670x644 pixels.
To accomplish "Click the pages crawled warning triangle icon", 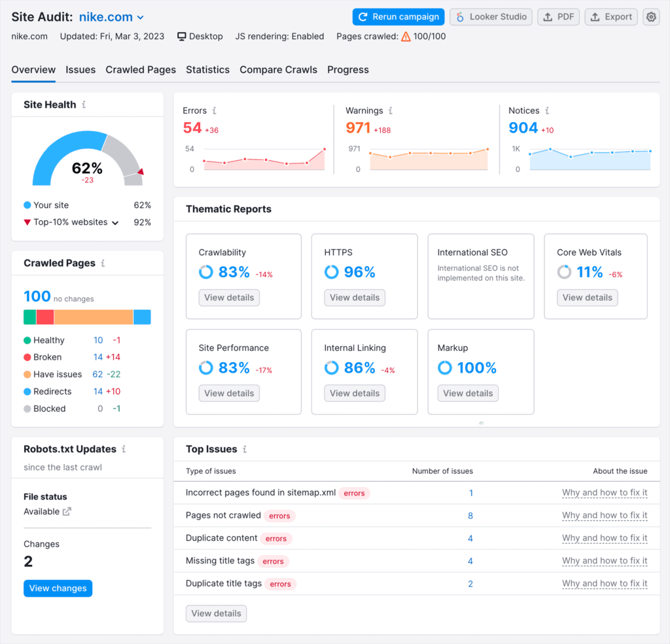I will [x=406, y=37].
